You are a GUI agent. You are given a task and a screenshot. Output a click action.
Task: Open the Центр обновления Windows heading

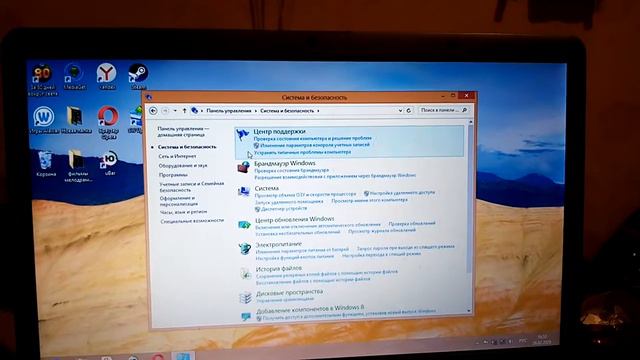[x=295, y=220]
